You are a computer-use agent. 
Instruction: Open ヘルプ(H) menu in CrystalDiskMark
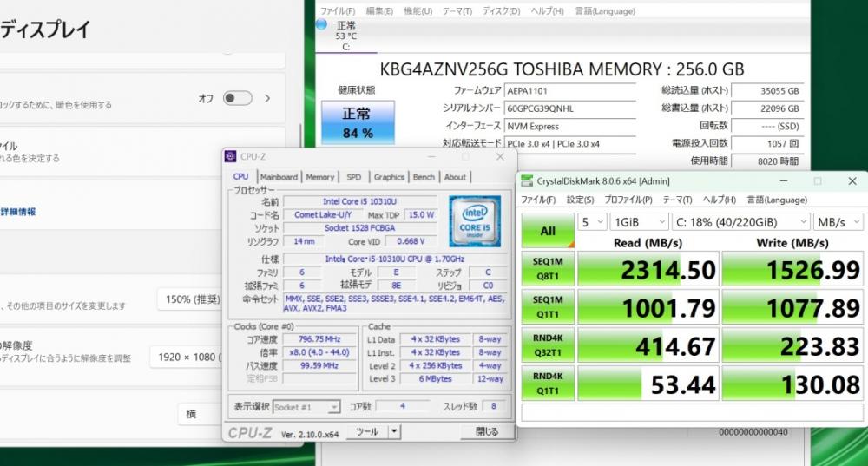click(x=719, y=200)
